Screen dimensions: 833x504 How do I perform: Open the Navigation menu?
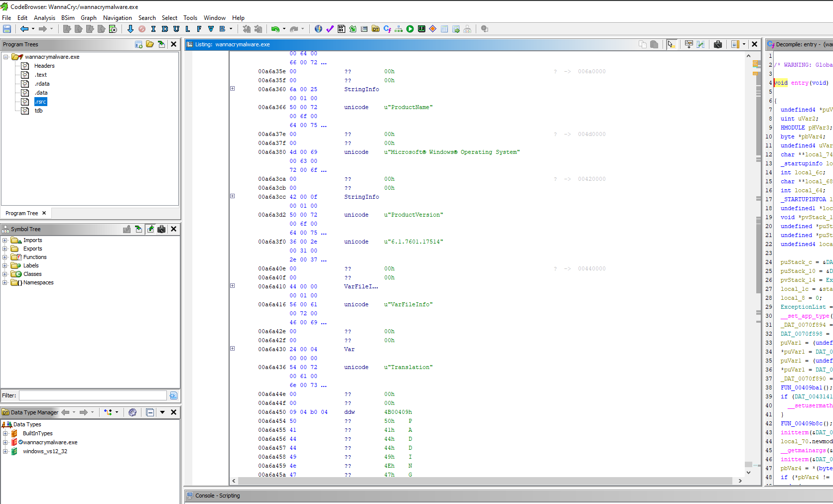click(x=117, y=17)
